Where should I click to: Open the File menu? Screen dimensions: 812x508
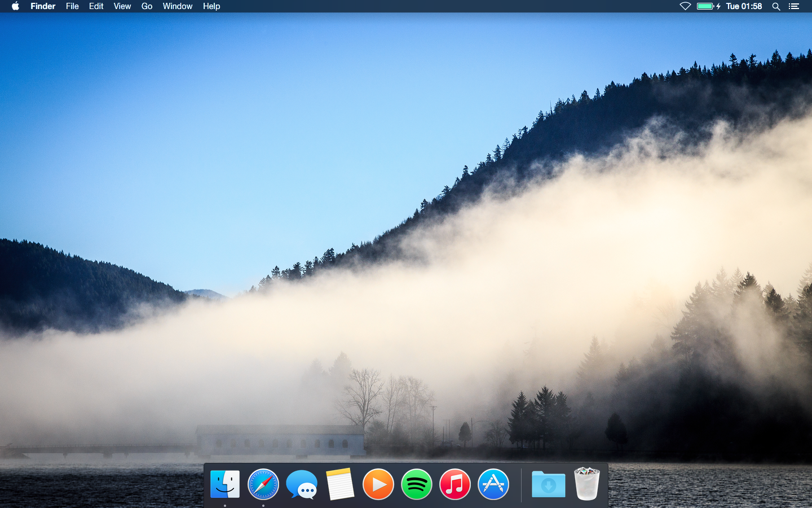coord(72,6)
